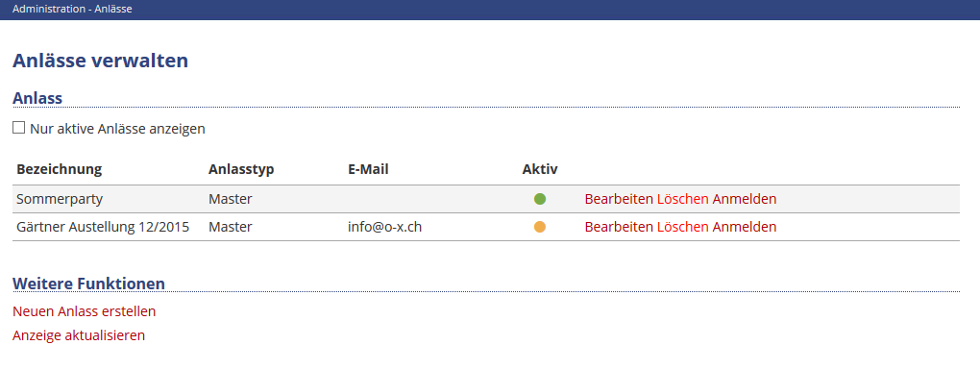Click the Aktiv column header

tap(540, 169)
